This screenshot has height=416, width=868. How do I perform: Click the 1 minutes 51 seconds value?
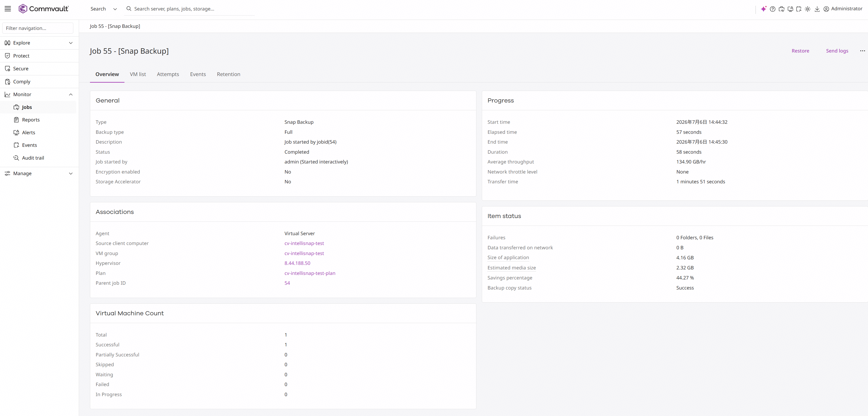pos(701,182)
